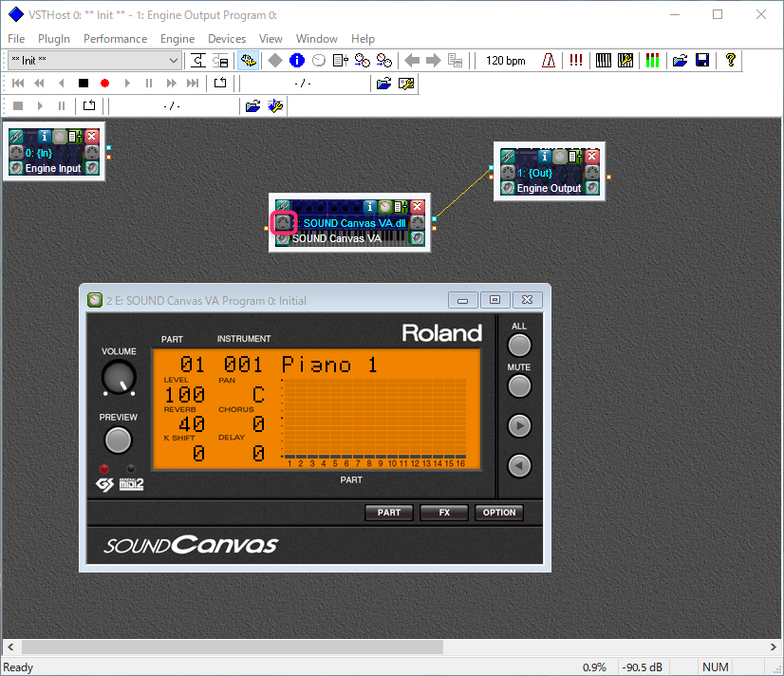Remove the Engine Input module with its red X
Image resolution: width=784 pixels, height=676 pixels.
click(x=91, y=136)
